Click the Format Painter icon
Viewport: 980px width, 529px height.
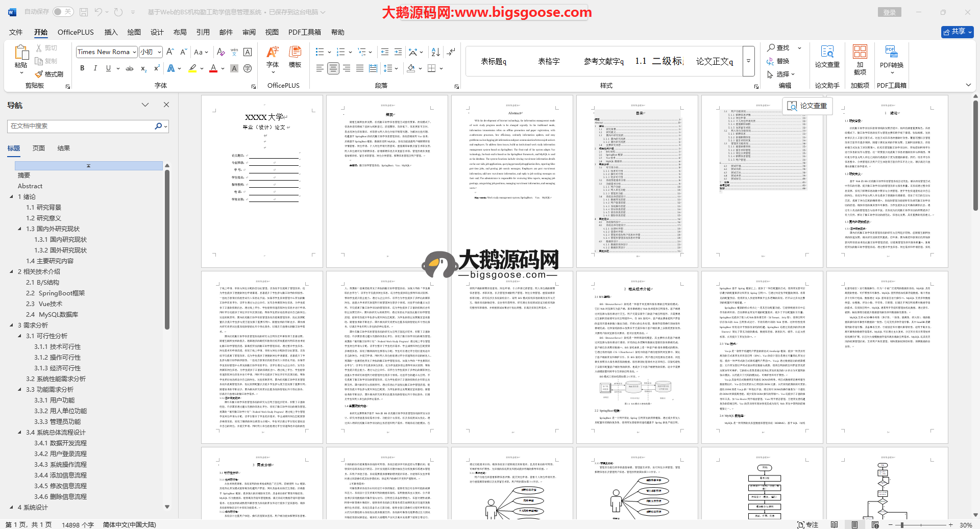point(50,74)
